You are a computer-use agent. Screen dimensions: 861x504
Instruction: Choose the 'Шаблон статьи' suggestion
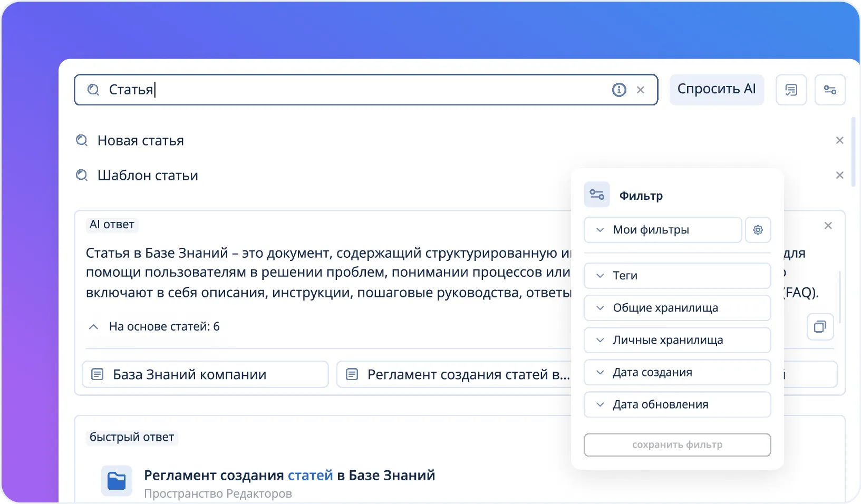click(148, 176)
